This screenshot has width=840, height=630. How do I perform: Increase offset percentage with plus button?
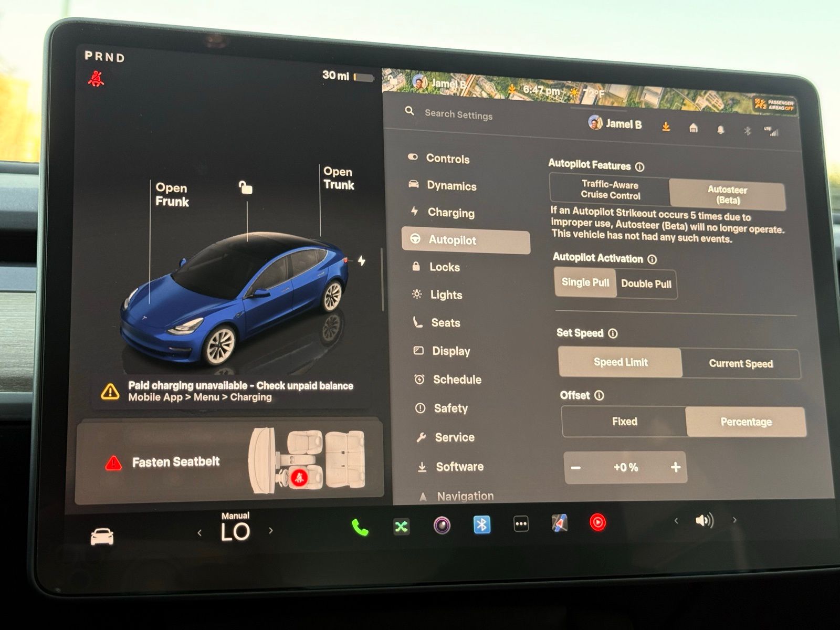675,467
